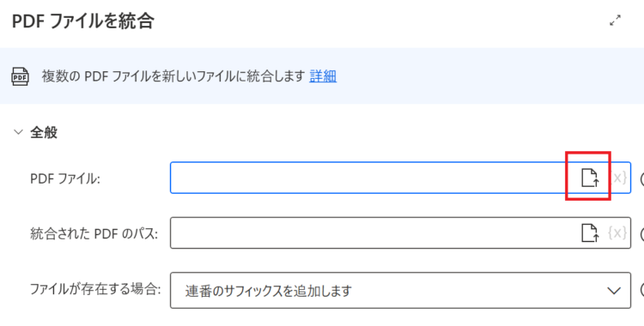Click the file browse icon in 統合された PDF のパス field
The height and width of the screenshot is (326, 644).
[590, 232]
